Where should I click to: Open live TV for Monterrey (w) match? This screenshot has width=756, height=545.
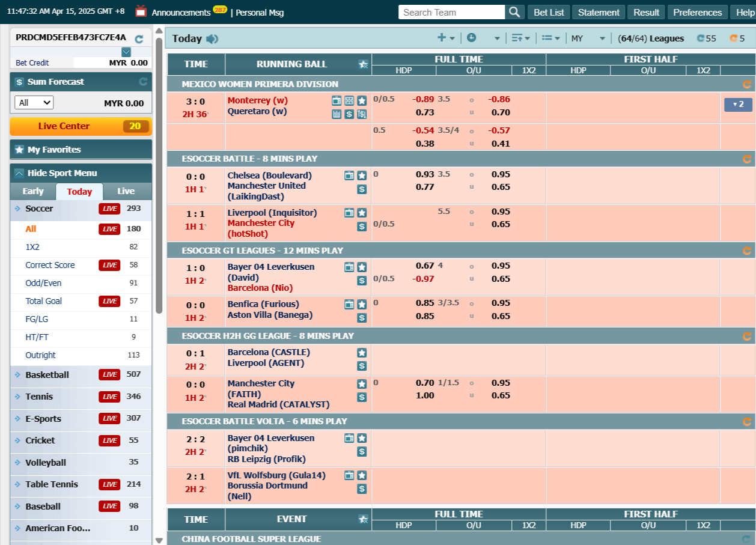[337, 100]
